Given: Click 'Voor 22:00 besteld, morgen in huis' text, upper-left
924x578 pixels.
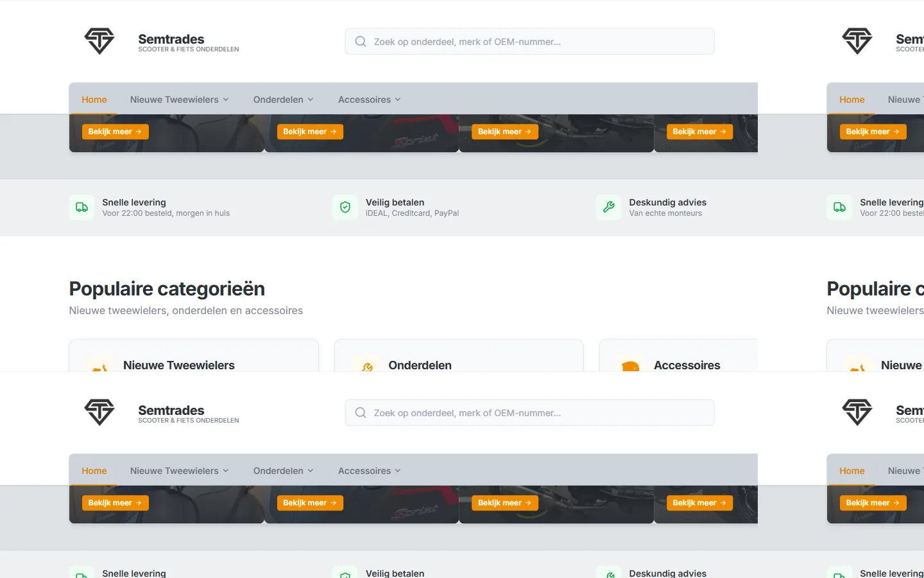Looking at the screenshot, I should coord(166,213).
